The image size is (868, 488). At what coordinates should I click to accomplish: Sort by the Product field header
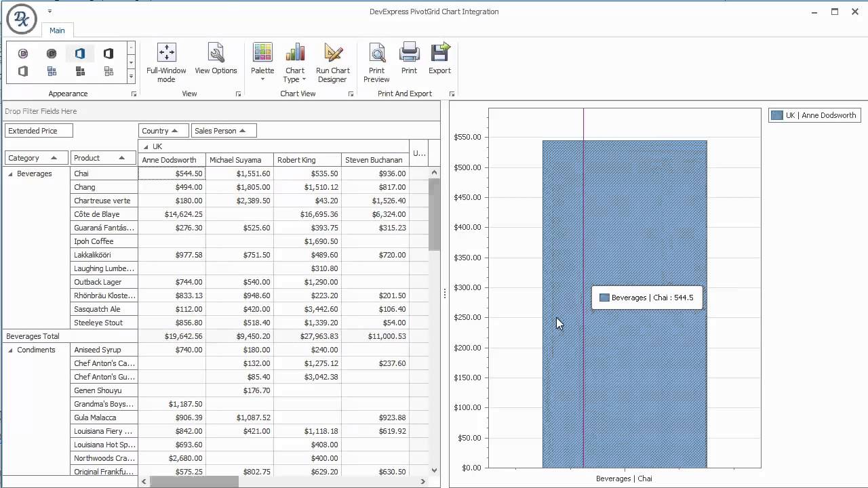(x=102, y=158)
